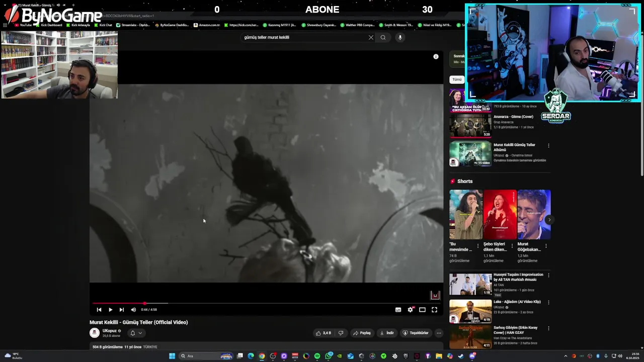Viewport: 644px width, 362px height.
Task: Open 'Bu mevsimde' short thumbnail
Action: point(465,214)
